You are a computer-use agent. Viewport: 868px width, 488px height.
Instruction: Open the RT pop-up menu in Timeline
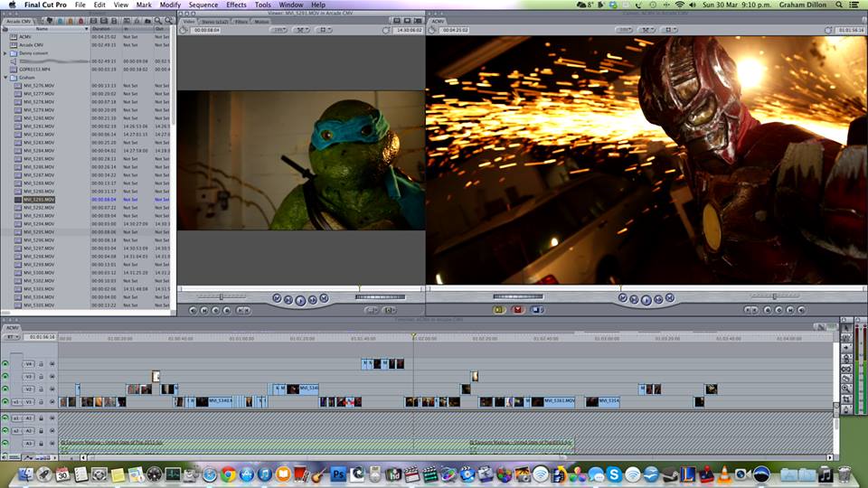click(x=11, y=336)
